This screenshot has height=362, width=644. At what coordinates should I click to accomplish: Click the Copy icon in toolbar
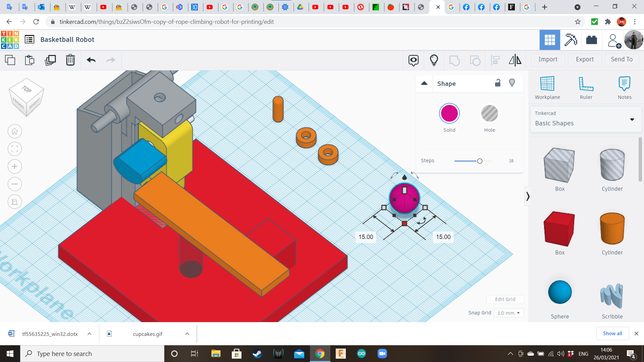[10, 60]
